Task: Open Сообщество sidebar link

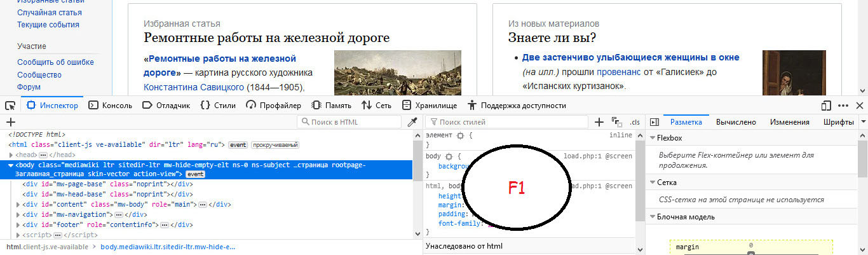Action: pos(39,74)
